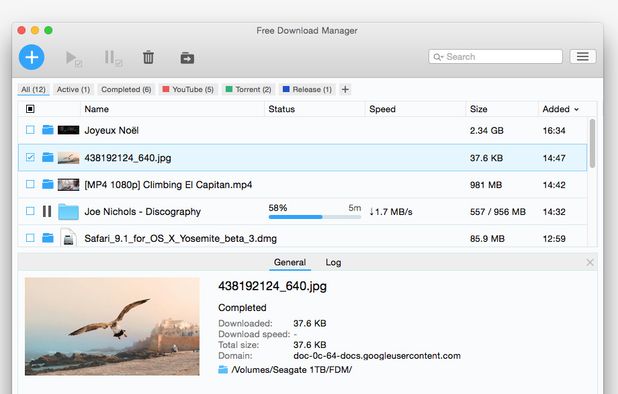Select the Safari_9.1_for_OS_X_Yosemite_beta_3.dmg name
Image resolution: width=618 pixels, height=394 pixels.
tap(181, 238)
